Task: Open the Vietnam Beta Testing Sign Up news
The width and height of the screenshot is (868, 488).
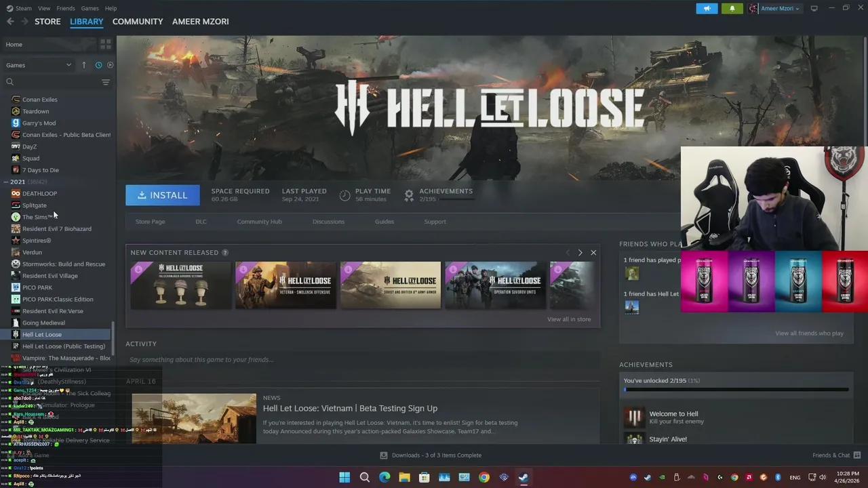Action: [x=350, y=409]
